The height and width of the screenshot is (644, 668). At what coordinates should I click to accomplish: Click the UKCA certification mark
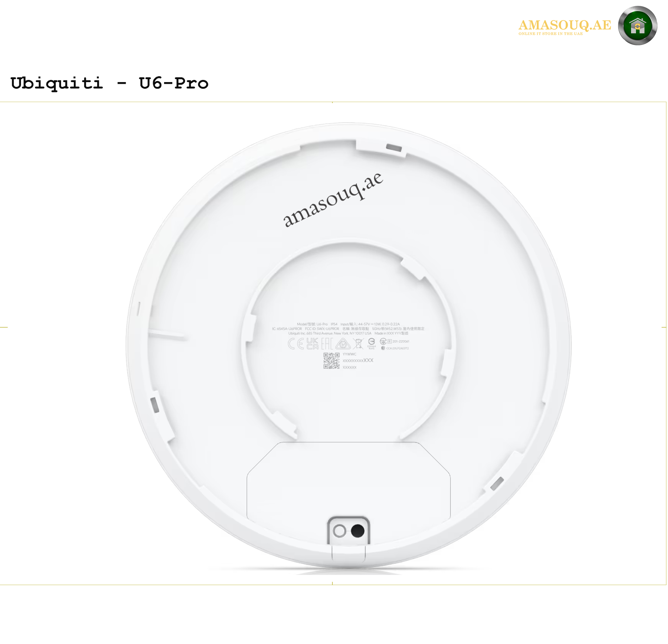pyautogui.click(x=313, y=343)
